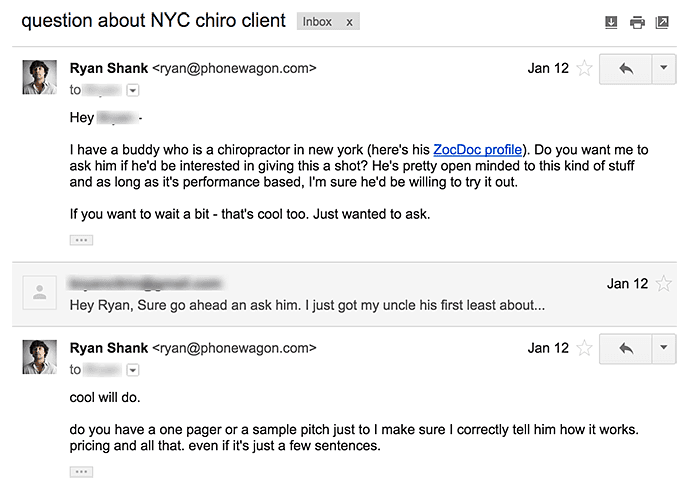Click the generic avatar on collapsed message
This screenshot has height=491, width=690.
tap(39, 292)
